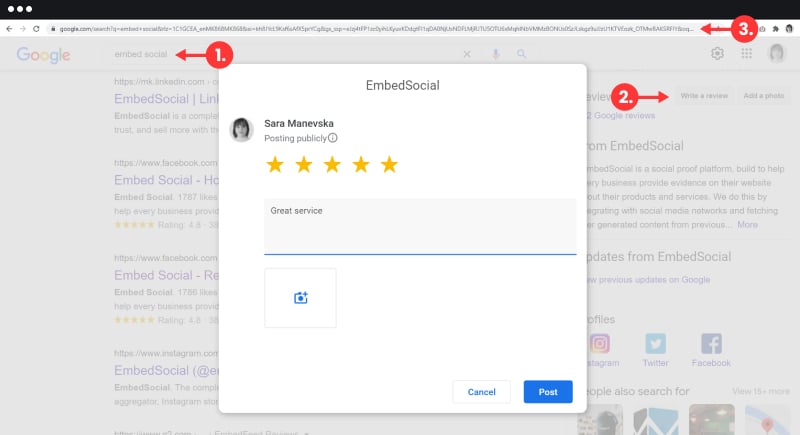Select the second star rating
Viewport: 800px width, 435px height.
[x=304, y=165]
